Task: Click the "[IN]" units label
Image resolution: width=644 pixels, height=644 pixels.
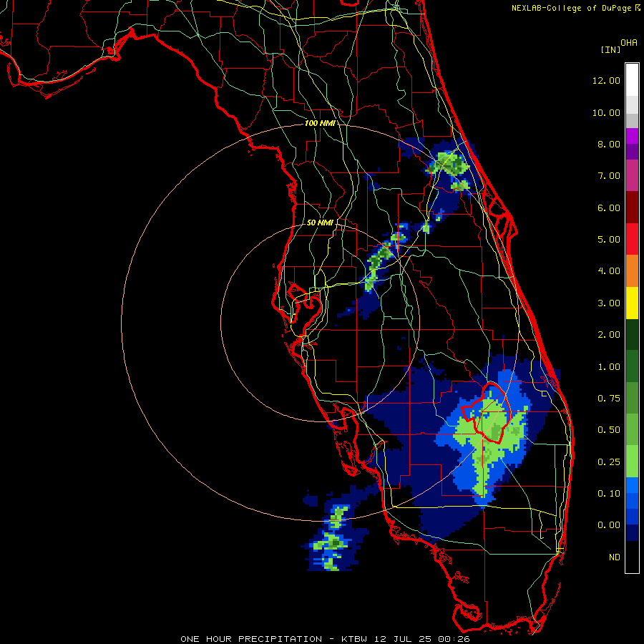Action: (610, 49)
